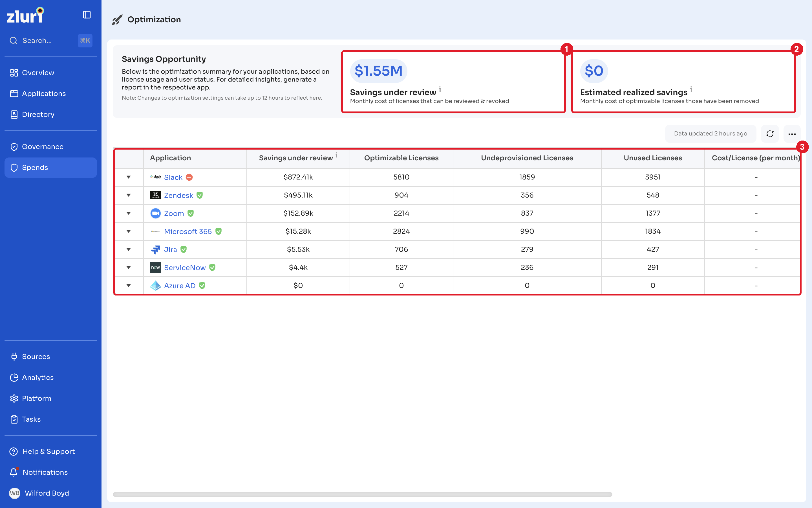Screen dimensions: 812x508
Task: Open Notifications in the sidebar
Action: pyautogui.click(x=51, y=472)
